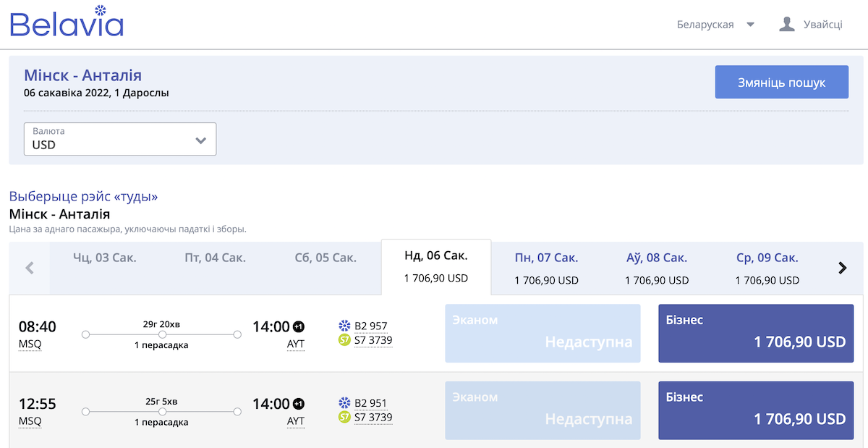Click the 1 перасадка stop on 12:55 flight
The height and width of the screenshot is (448, 868).
pos(161,422)
